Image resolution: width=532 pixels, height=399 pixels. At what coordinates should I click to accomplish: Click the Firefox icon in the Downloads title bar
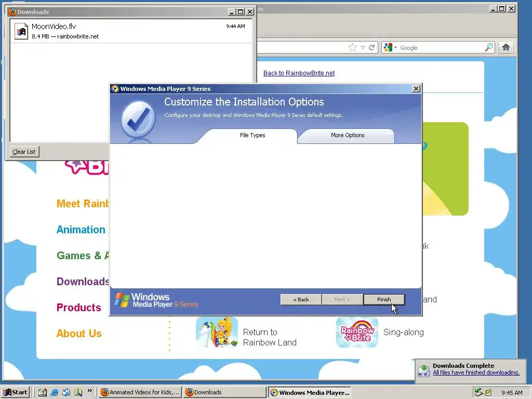(x=12, y=11)
